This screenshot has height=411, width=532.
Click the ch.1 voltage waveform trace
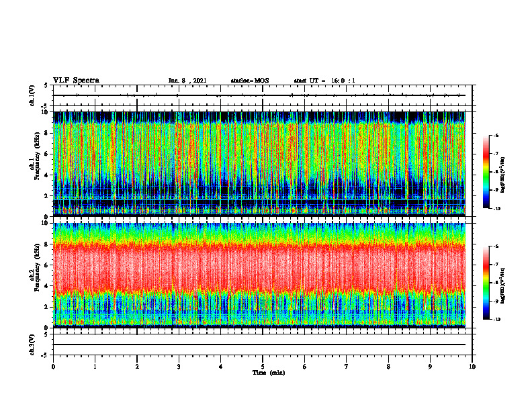tap(259, 95)
